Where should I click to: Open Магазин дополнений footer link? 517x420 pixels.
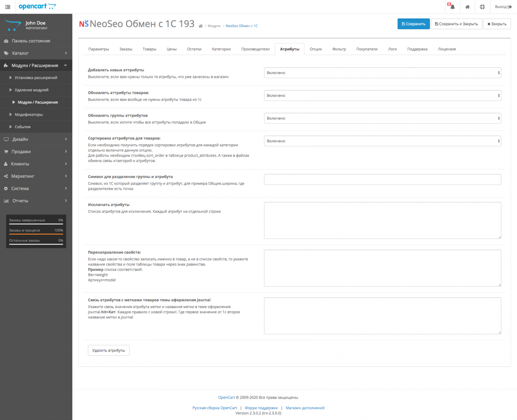click(305, 408)
